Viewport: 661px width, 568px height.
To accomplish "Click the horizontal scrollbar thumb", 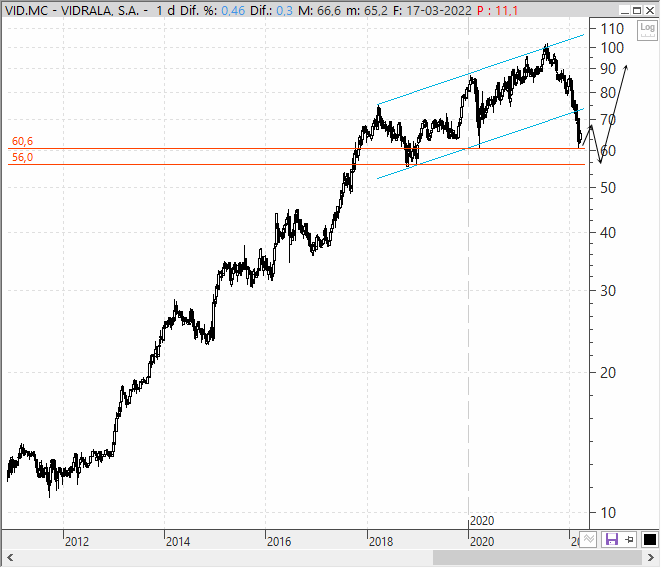I will [x=537, y=558].
